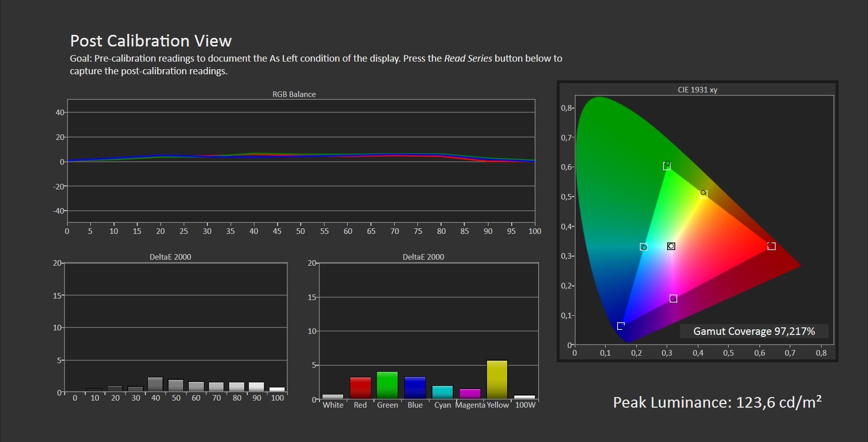The height and width of the screenshot is (442, 868).
Task: Click the grayscale DeltaE bar at 80
Action: tap(237, 387)
